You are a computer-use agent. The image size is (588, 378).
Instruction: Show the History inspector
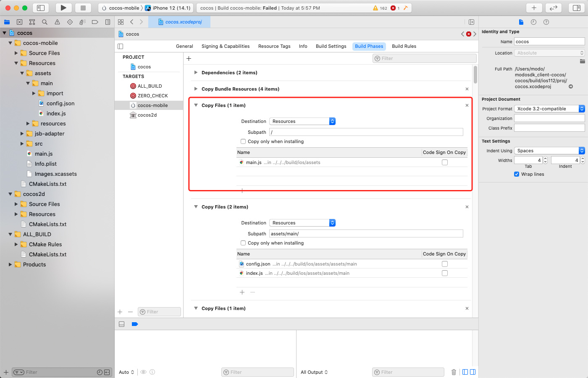coord(533,22)
